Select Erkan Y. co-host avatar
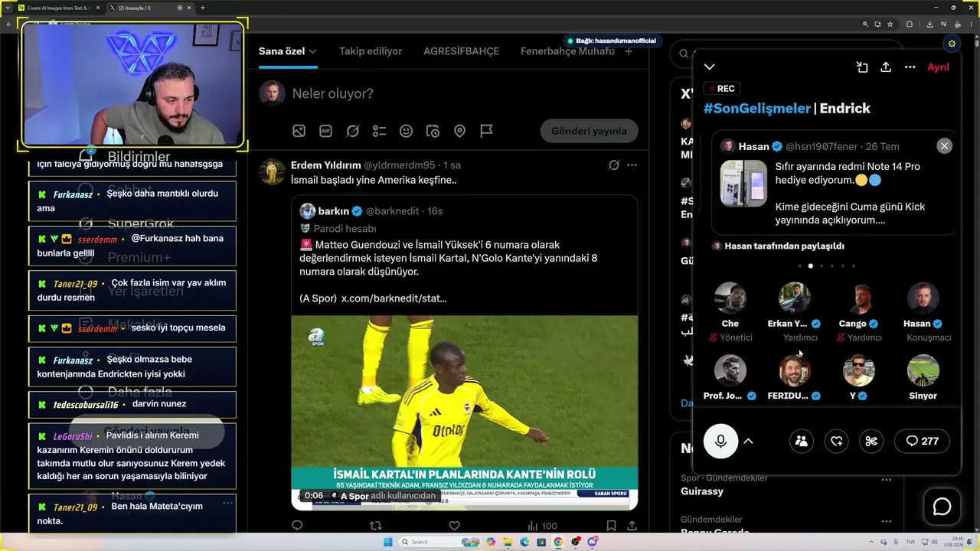The height and width of the screenshot is (551, 980). (x=795, y=298)
